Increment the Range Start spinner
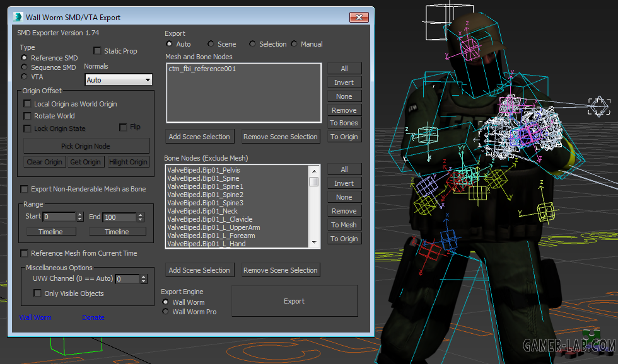The height and width of the screenshot is (364, 618). (x=80, y=215)
